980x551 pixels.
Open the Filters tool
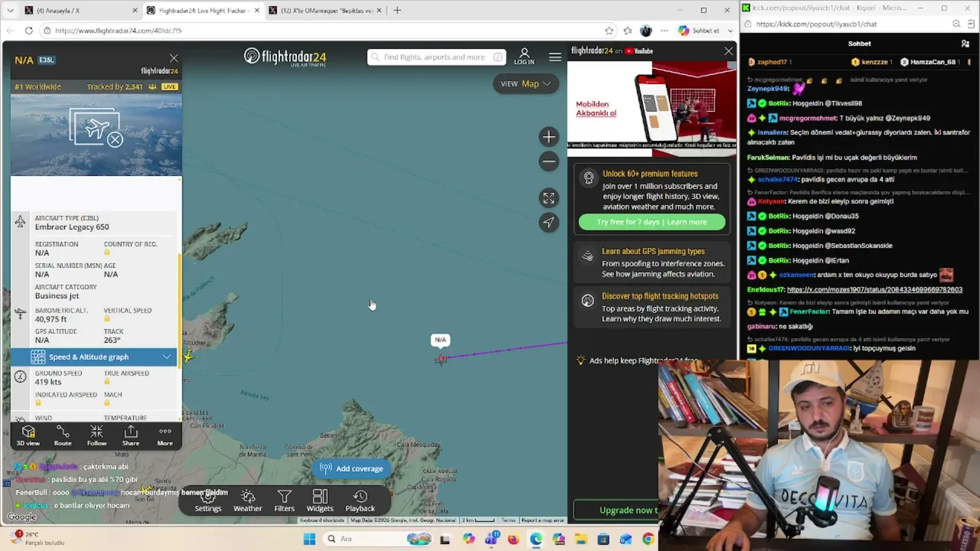284,501
